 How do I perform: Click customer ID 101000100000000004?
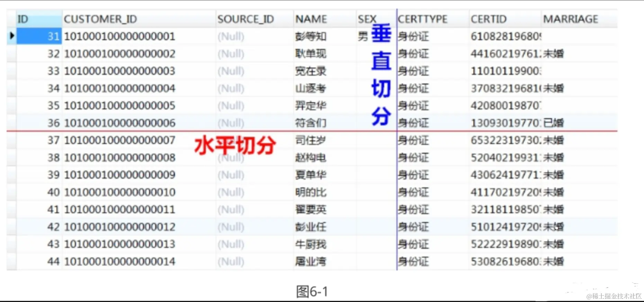[120, 88]
